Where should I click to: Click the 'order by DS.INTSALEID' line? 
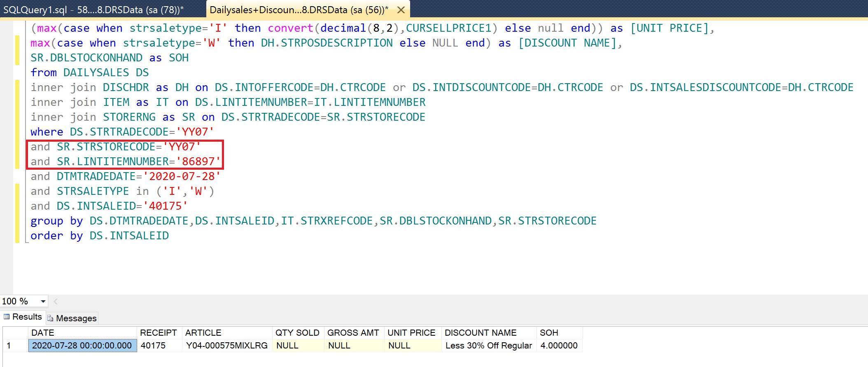pos(100,236)
